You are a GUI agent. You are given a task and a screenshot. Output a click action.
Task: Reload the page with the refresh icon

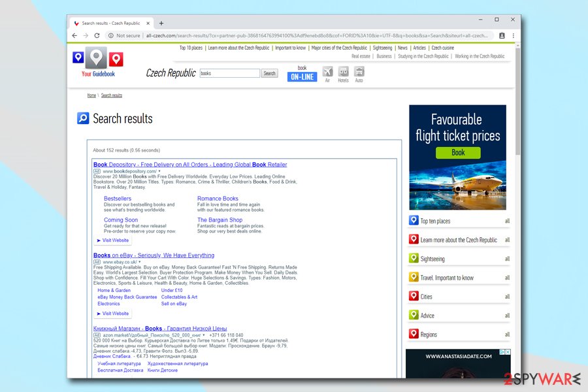pos(97,36)
